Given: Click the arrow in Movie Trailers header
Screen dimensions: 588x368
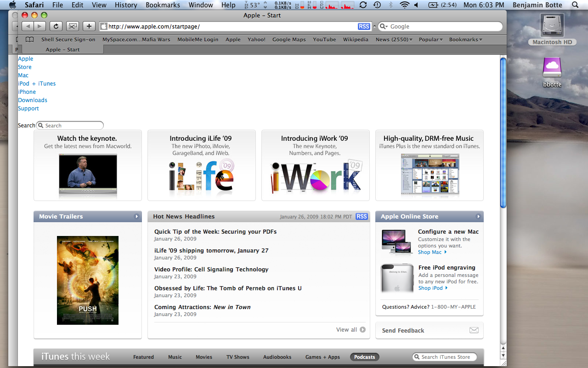Looking at the screenshot, I should click(x=136, y=217).
